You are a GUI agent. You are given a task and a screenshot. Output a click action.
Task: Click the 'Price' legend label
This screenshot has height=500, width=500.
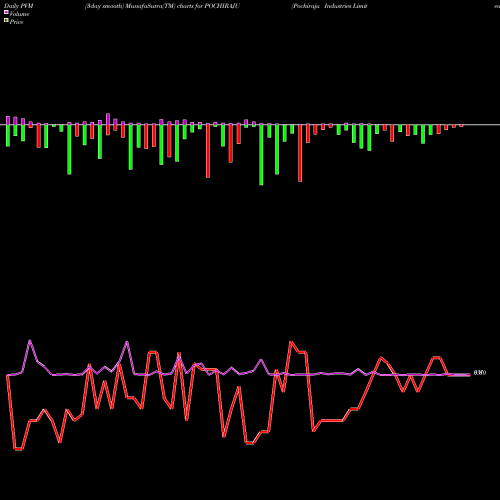point(16,22)
